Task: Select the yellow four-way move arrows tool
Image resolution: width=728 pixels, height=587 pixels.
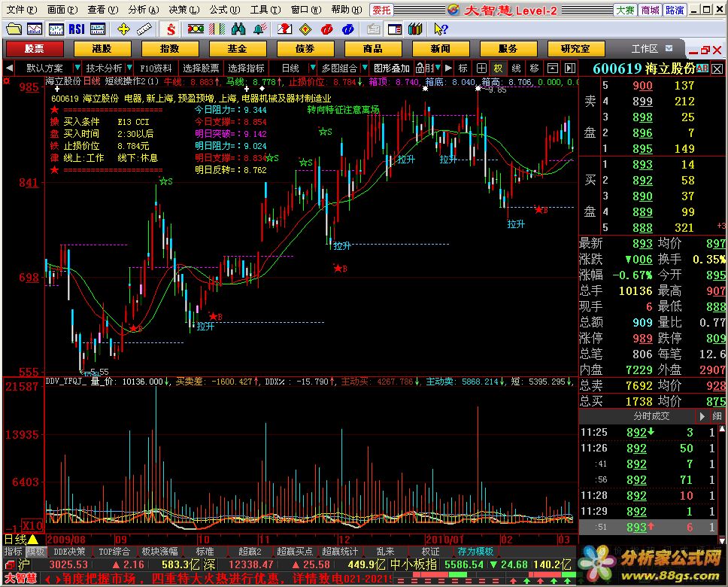Action: 123,30
